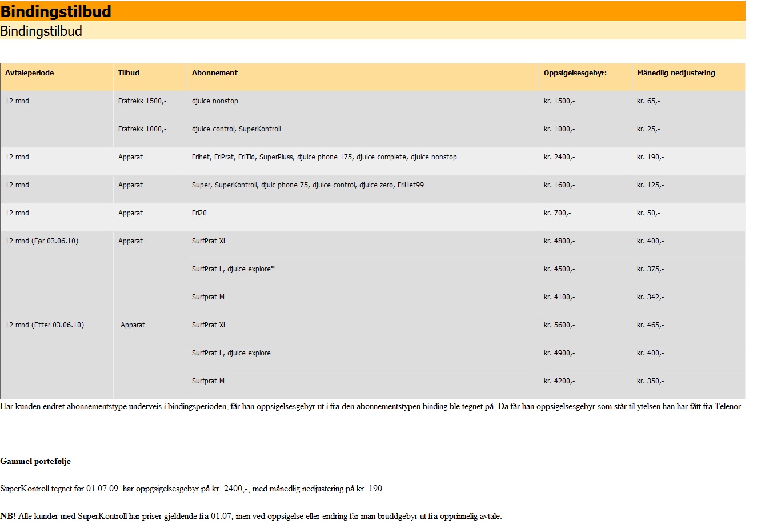Image resolution: width=761 pixels, height=532 pixels.
Task: Click the NB! note about SuperKontroll customers
Action: [251, 516]
